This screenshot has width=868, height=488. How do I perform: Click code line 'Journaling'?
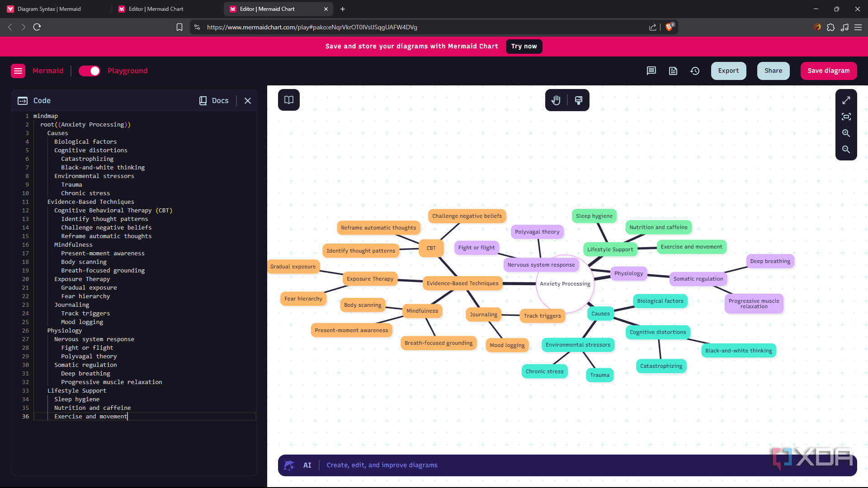coord(72,305)
